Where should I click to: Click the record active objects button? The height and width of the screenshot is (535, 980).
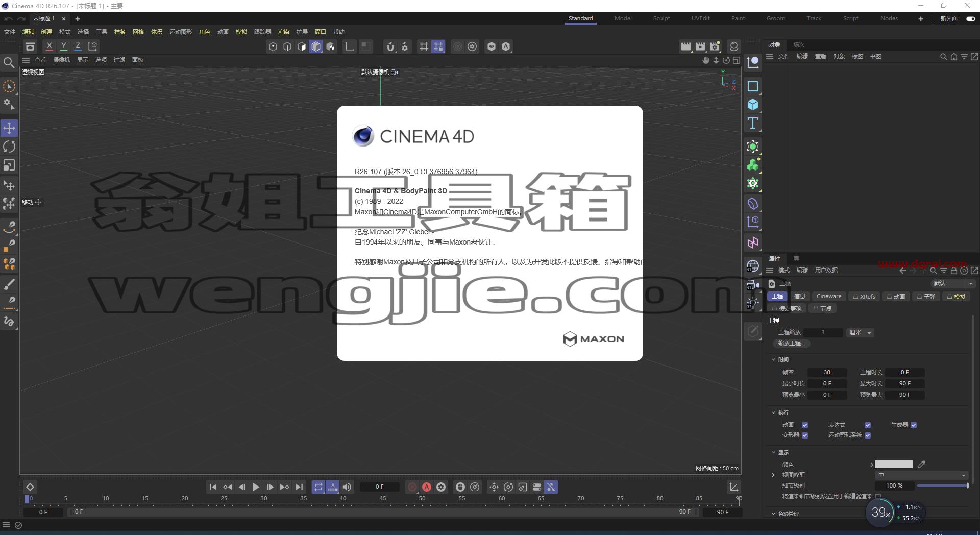(x=412, y=487)
